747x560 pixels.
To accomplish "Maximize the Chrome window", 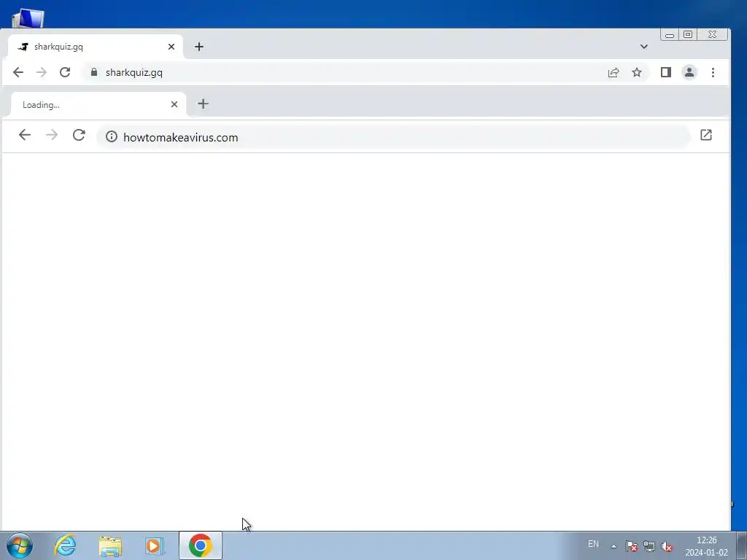I will [688, 35].
